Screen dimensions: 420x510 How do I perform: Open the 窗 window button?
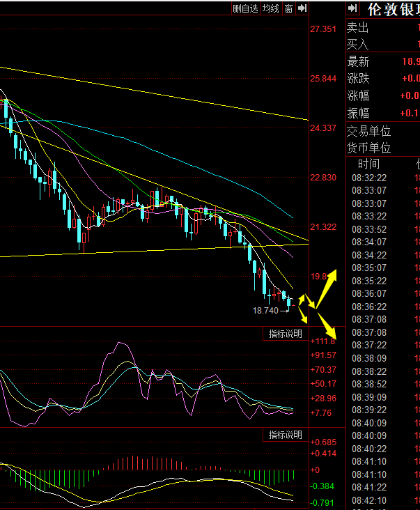(x=288, y=8)
